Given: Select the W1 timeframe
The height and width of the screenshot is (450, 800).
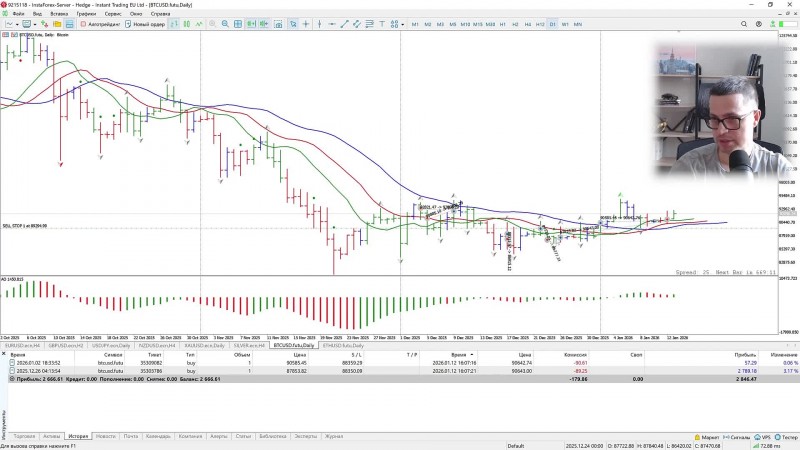Looking at the screenshot, I should tap(565, 24).
